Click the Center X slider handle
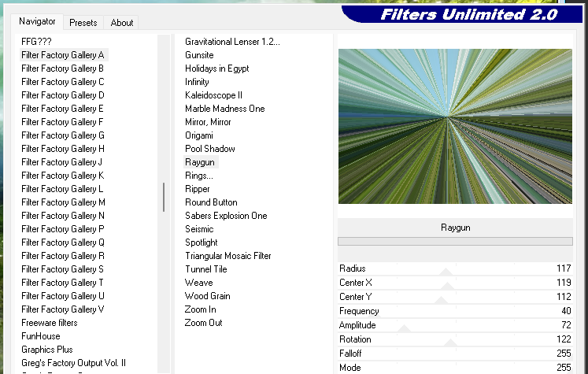 (447, 287)
